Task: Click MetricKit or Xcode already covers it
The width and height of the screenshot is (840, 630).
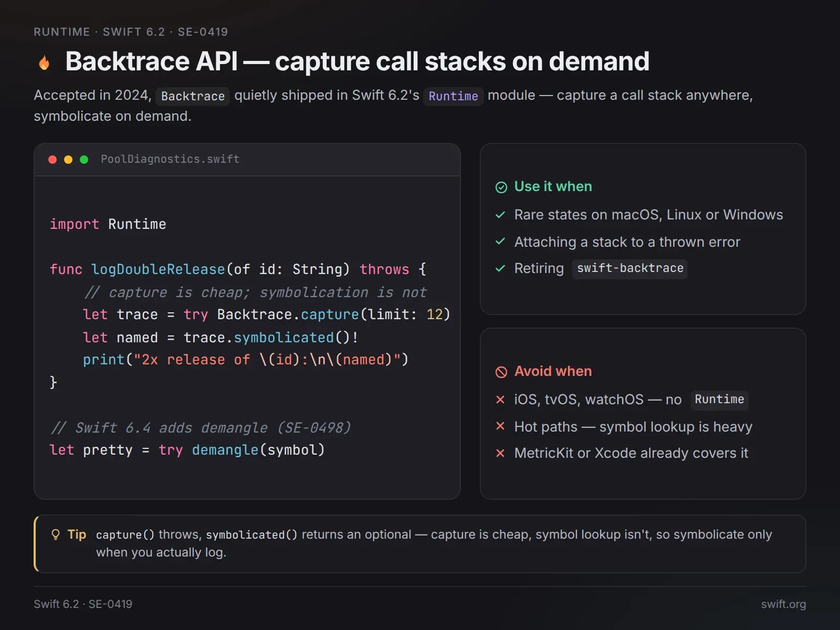Action: click(x=631, y=453)
